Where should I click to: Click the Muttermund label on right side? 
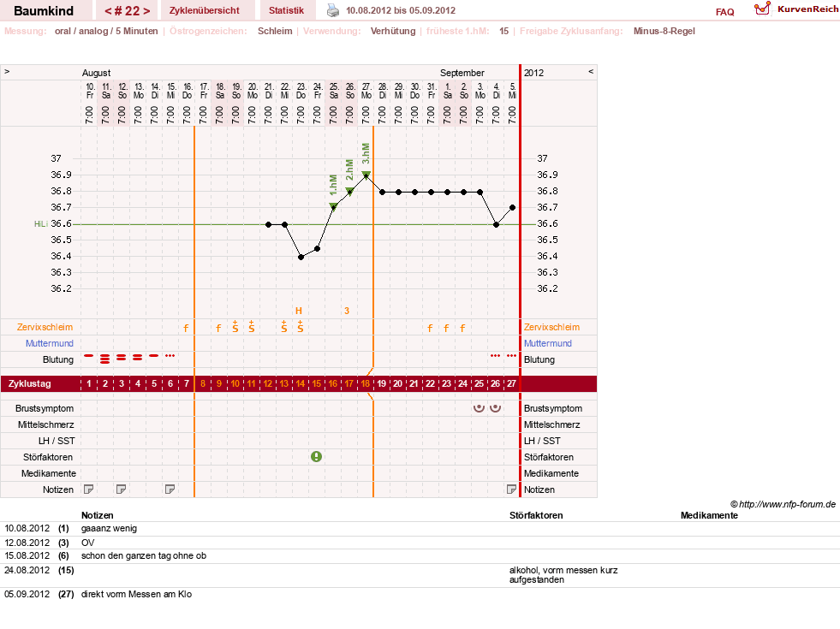coord(547,343)
